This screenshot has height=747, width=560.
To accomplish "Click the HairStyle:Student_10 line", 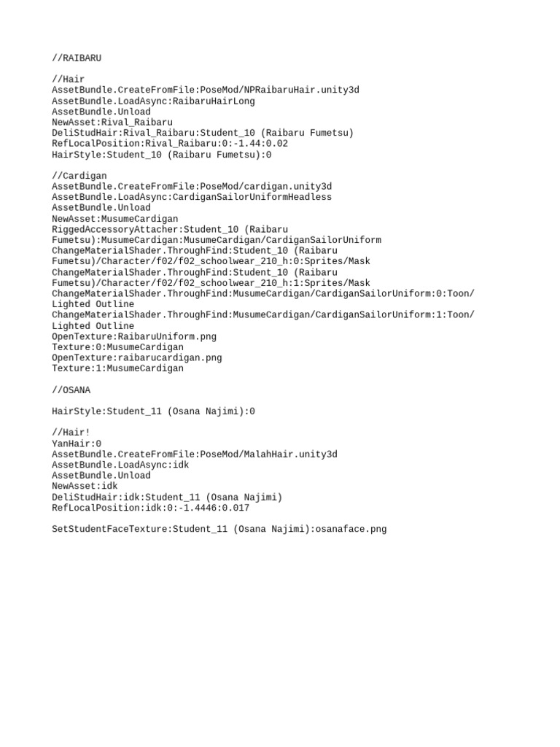I will pyautogui.click(x=161, y=155).
